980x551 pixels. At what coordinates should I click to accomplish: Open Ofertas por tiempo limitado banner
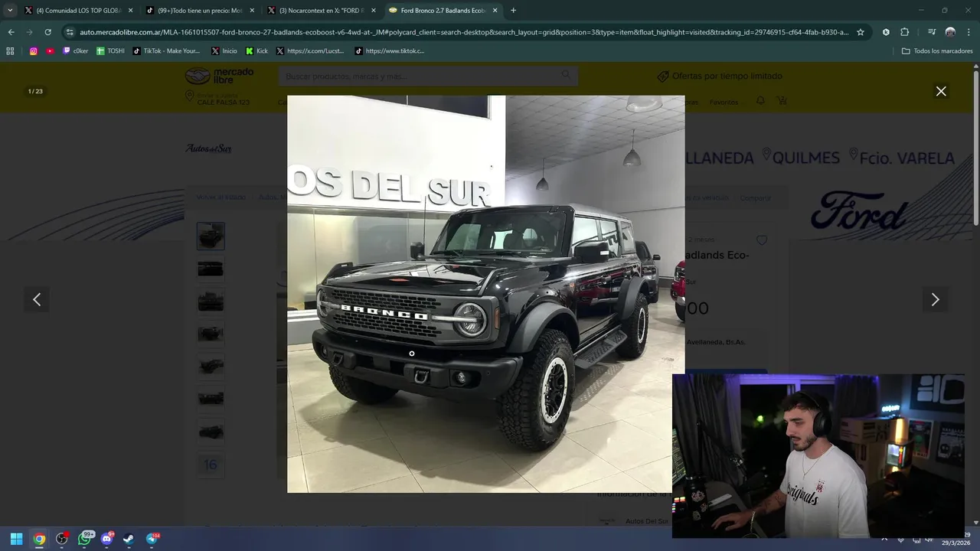point(720,76)
